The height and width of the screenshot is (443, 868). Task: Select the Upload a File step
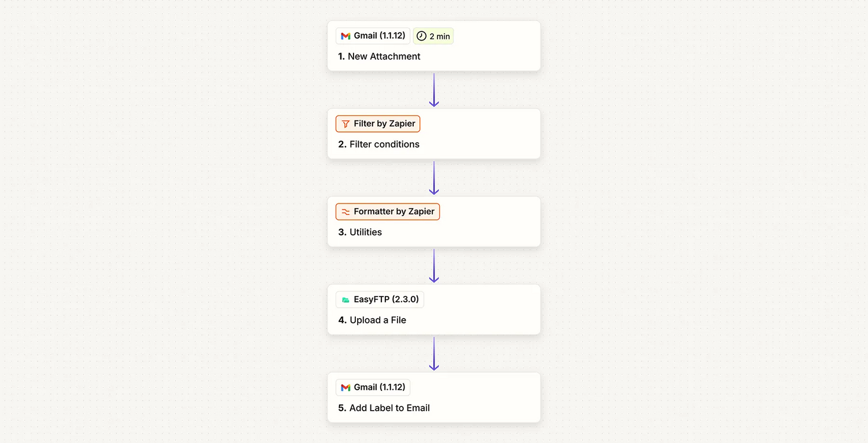pyautogui.click(x=378, y=320)
